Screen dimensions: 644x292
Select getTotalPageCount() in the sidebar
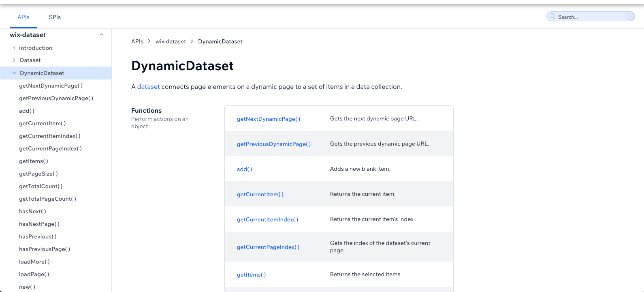(47, 199)
